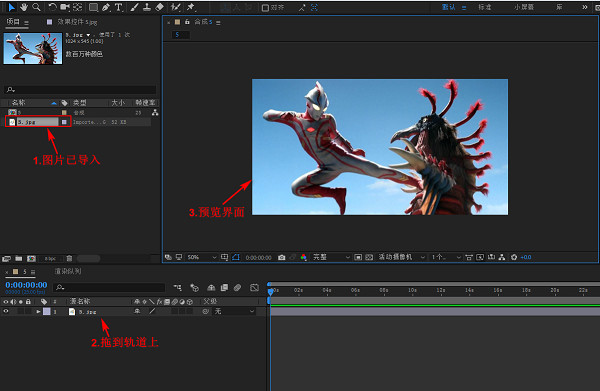The image size is (600, 391).
Task: Select the Rectangle shape tool
Action: point(93,7)
